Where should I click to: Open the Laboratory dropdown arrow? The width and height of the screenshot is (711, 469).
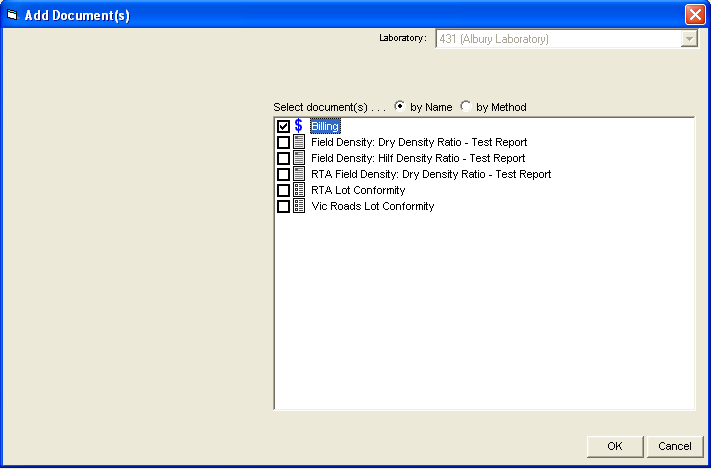point(688,39)
